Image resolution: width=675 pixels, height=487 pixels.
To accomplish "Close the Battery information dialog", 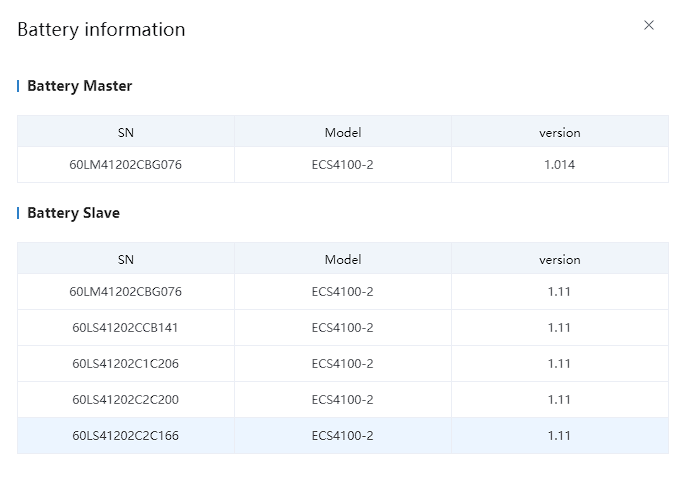I will pos(649,25).
